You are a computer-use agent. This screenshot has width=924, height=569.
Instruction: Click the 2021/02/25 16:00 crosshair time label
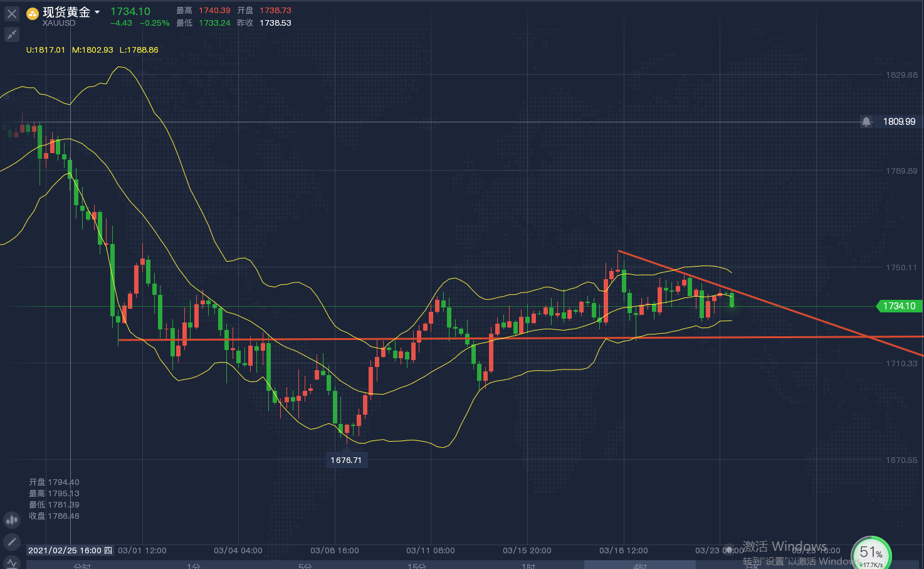(70, 550)
